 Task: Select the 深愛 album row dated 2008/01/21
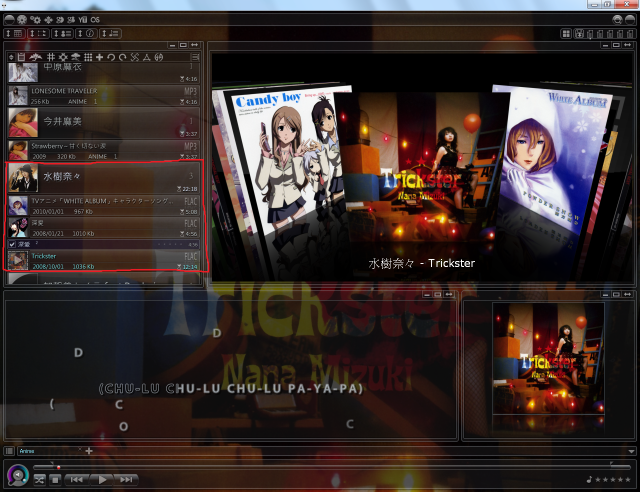pos(103,227)
